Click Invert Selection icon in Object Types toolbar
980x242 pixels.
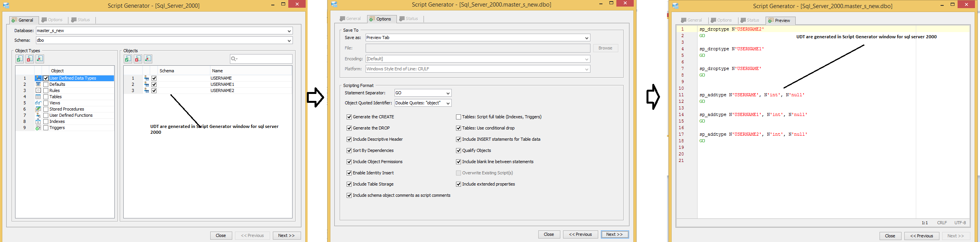tap(40, 59)
